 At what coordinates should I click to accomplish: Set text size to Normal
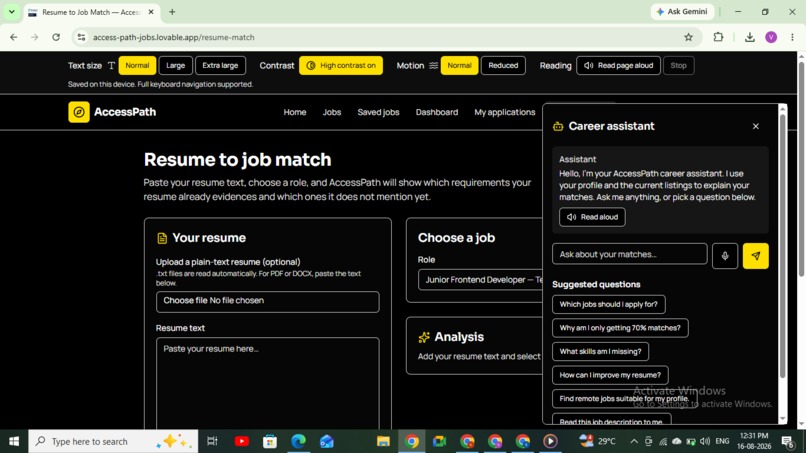137,65
